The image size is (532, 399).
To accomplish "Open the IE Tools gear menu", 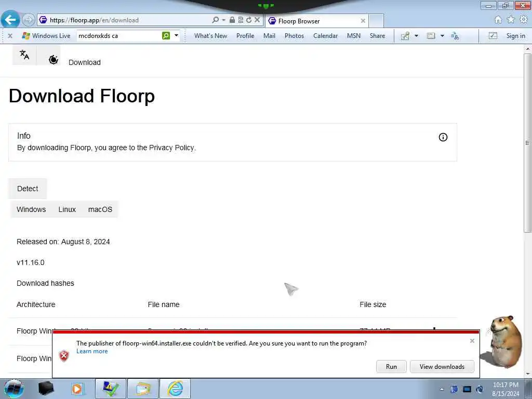I will 524,20.
